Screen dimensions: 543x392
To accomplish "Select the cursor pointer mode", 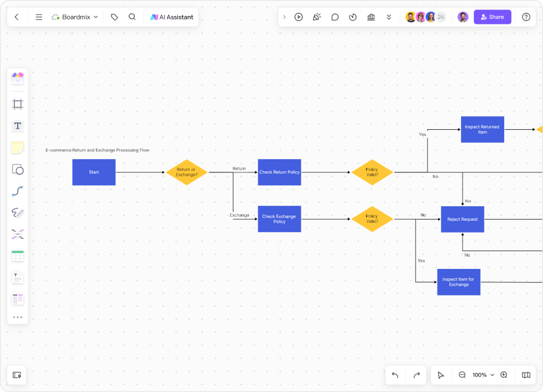I will (441, 375).
